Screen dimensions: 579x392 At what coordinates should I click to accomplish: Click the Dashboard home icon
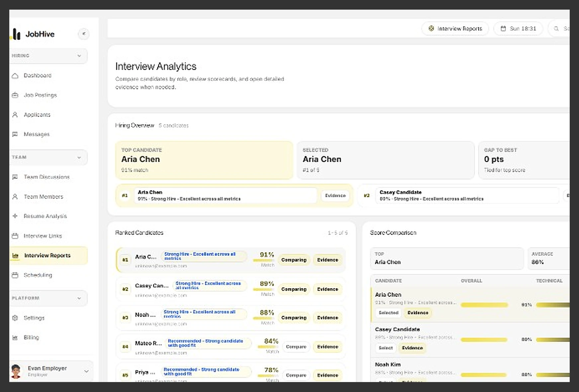pyautogui.click(x=15, y=76)
